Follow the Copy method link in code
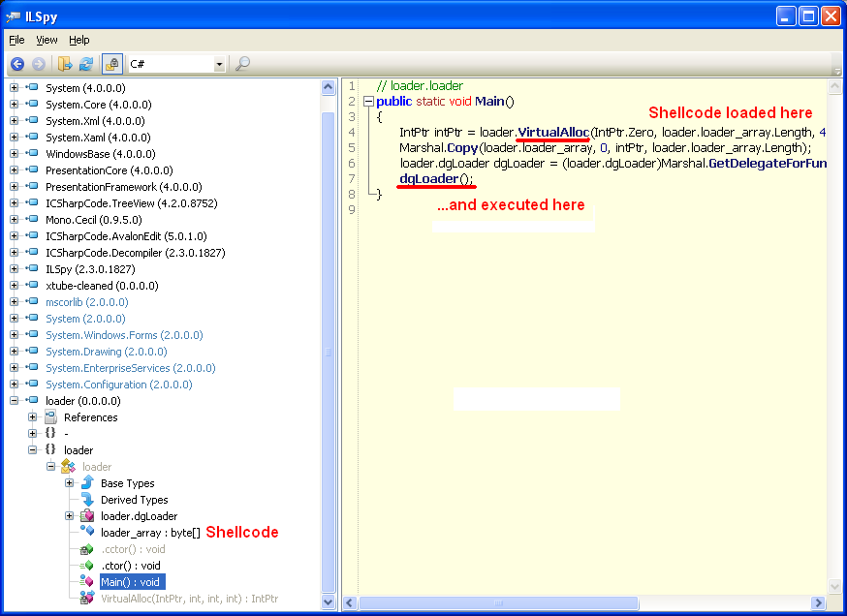847x616 pixels. click(x=462, y=148)
